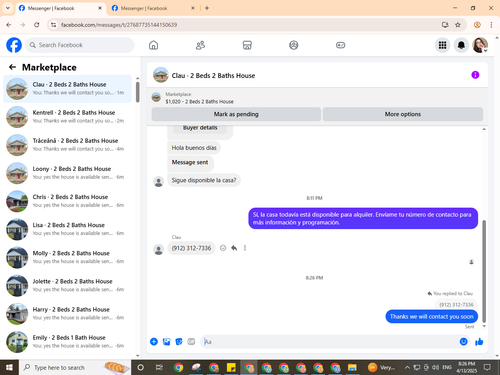The height and width of the screenshot is (375, 500).
Task: Click the house thumbnail in chat header
Action: [161, 75]
